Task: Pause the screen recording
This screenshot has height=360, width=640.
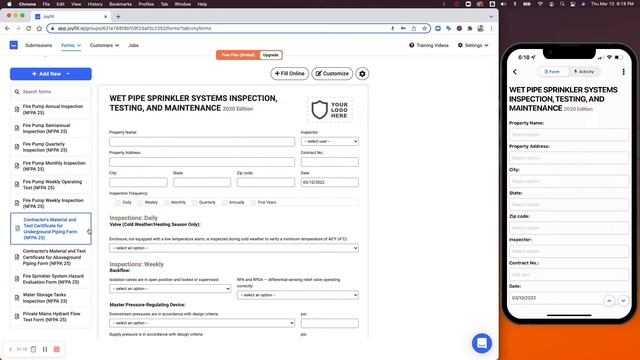Action: tap(45, 349)
